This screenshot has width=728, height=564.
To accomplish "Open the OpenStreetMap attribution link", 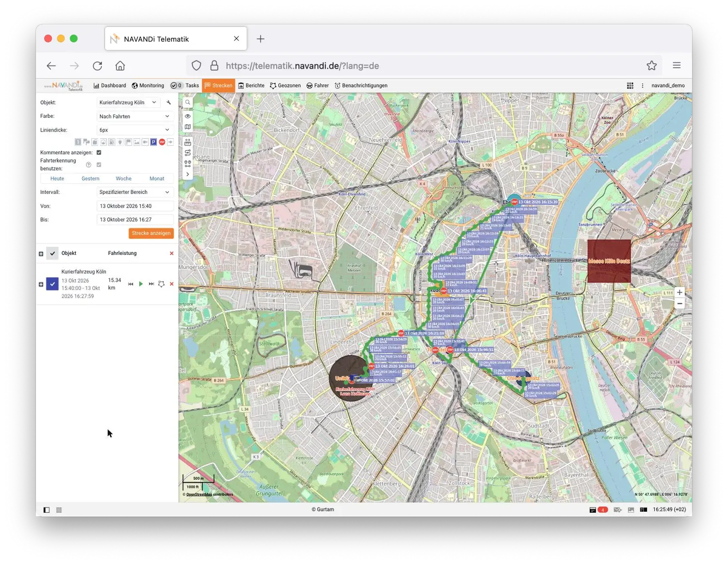I will tap(199, 494).
